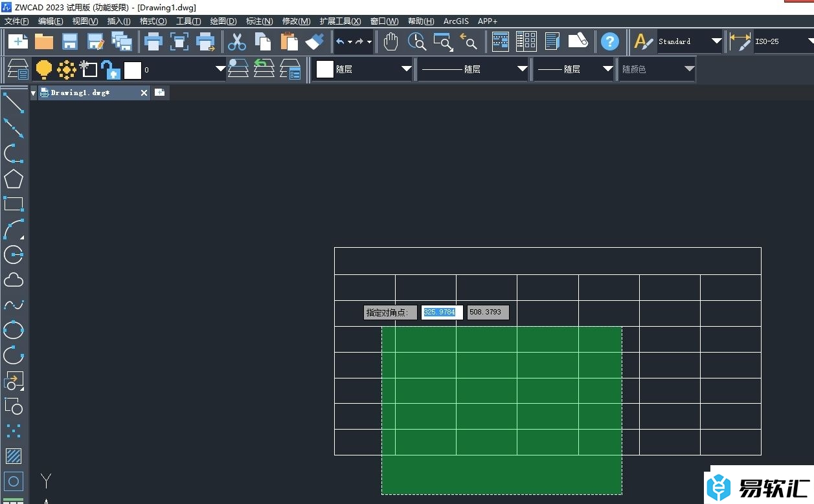Click the 325.9784 coordinate input field
The image size is (814, 504).
[442, 312]
